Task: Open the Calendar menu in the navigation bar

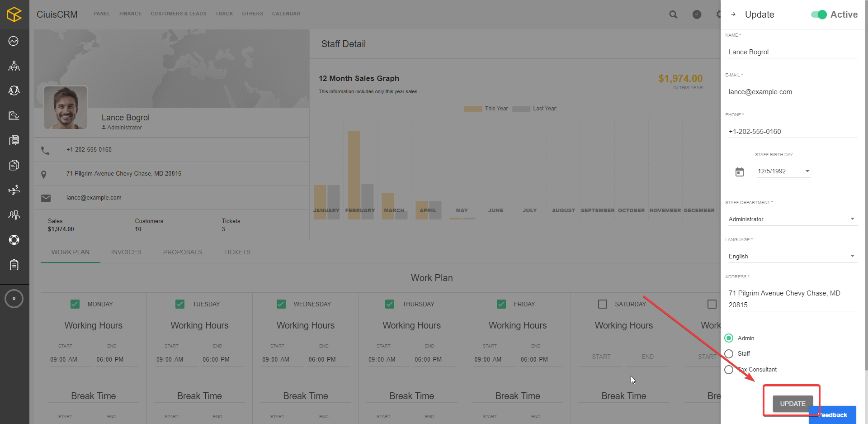Action: pos(286,14)
